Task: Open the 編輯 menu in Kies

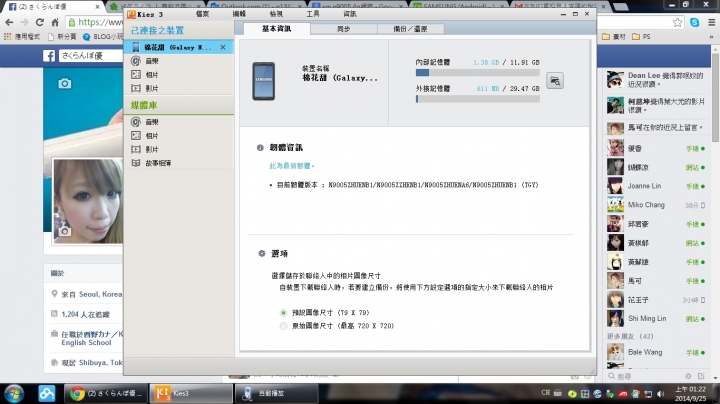Action: (x=239, y=14)
